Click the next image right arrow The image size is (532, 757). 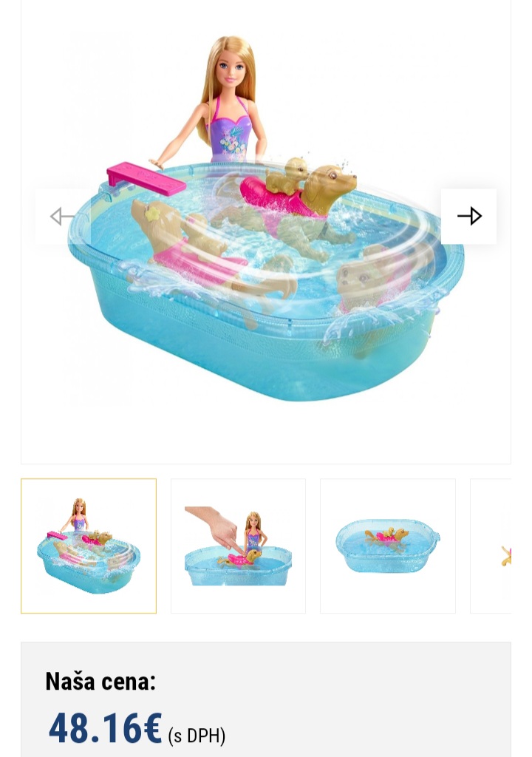coord(468,217)
